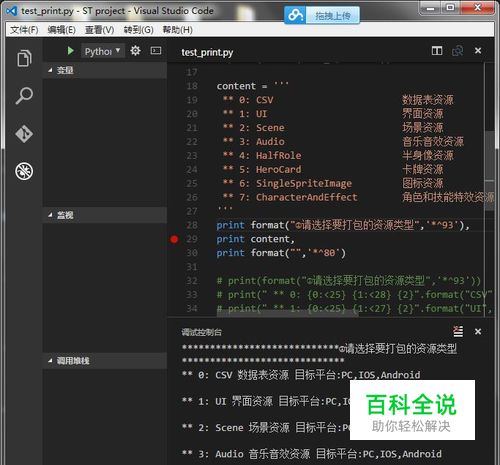This screenshot has width=500, height=465.
Task: Open the Explorer files icon in activity bar
Action: tap(24, 58)
